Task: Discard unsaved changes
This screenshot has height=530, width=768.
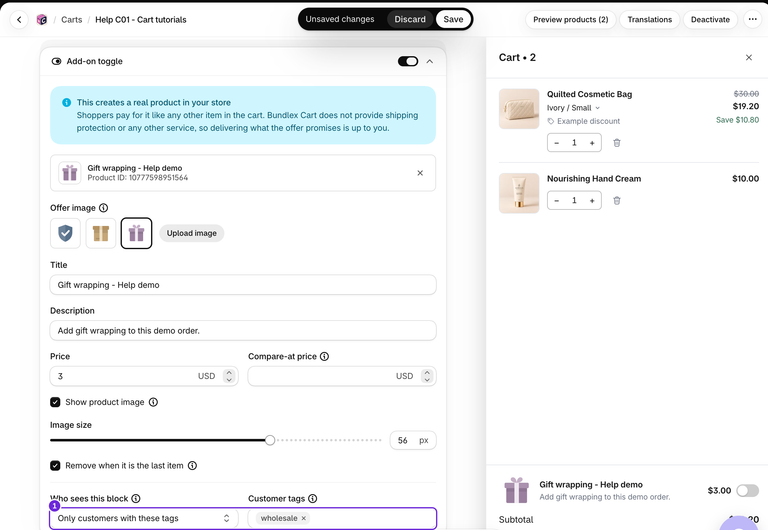Action: click(x=409, y=19)
